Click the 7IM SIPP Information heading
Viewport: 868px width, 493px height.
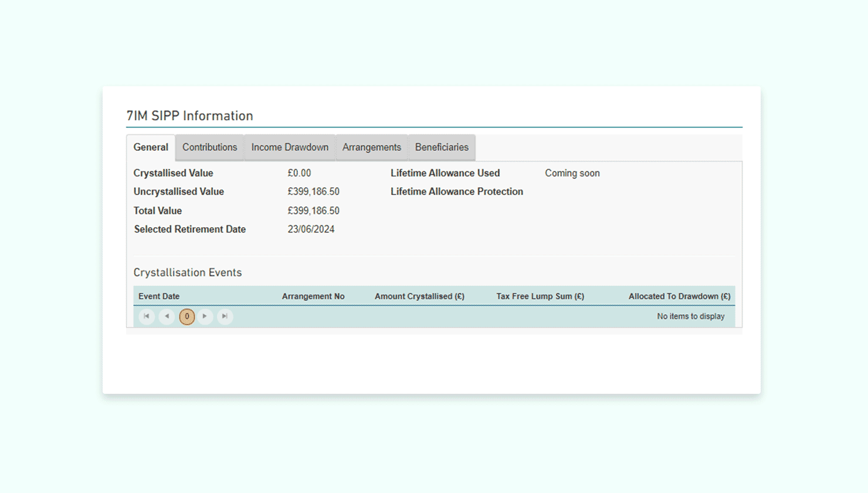(x=190, y=116)
